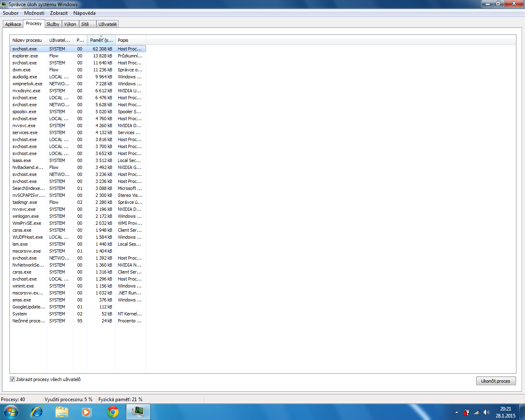Select the NvNetworkSe... process
Screen dimensions: 525x420
[x=78, y=265]
